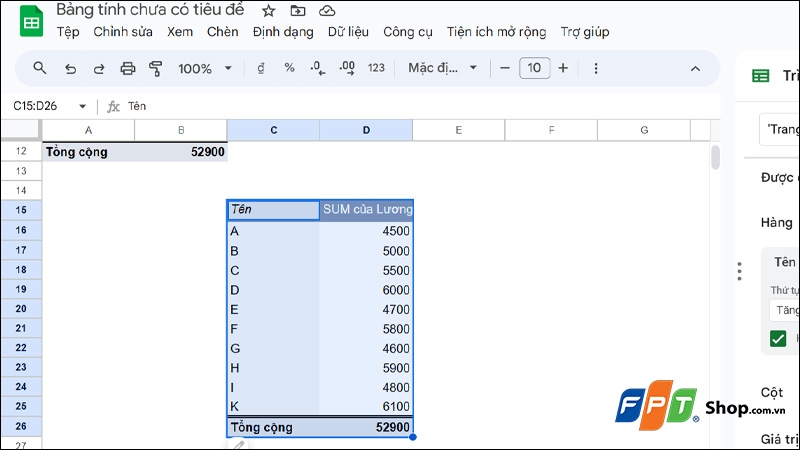Viewport: 800px width, 450px height.
Task: Move the spreadsheet to a folder
Action: (x=297, y=11)
